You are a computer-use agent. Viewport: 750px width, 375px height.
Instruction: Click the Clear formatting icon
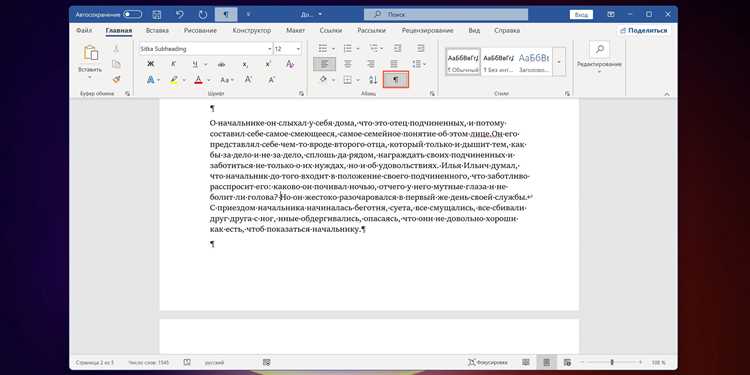click(290, 64)
